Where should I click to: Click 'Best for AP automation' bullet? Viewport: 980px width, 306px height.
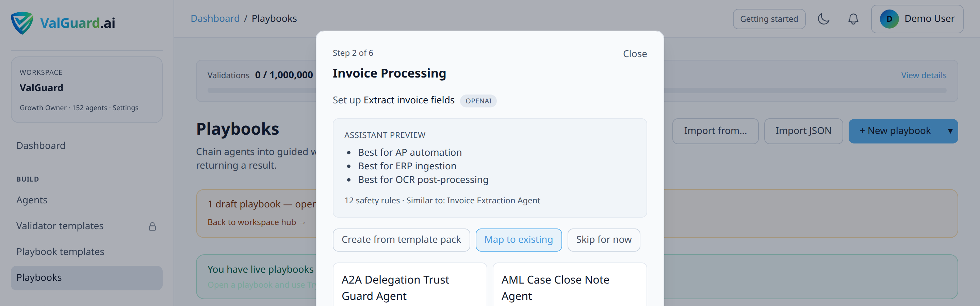(410, 152)
